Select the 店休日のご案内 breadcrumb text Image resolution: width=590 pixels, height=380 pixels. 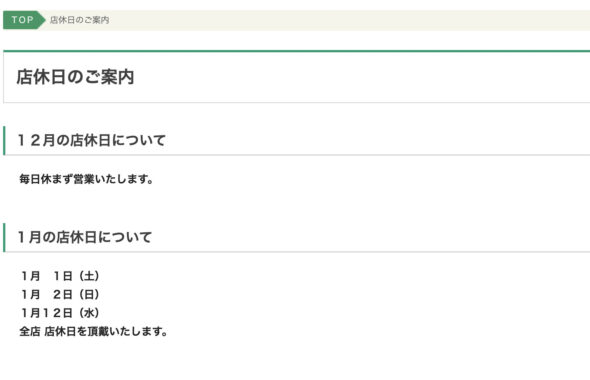(79, 20)
